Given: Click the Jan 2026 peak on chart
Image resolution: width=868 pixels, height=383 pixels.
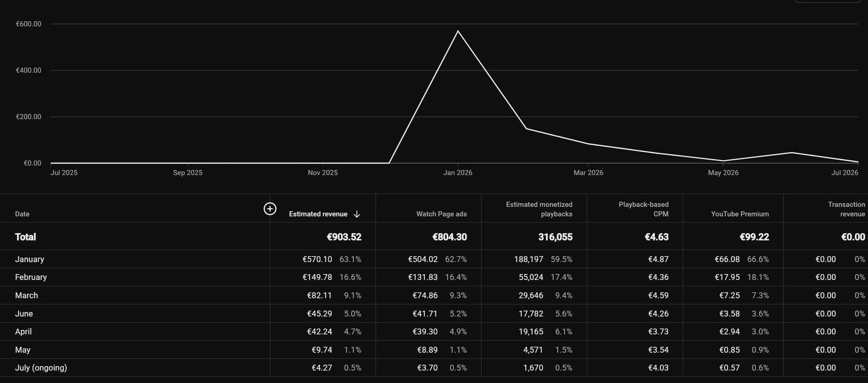Looking at the screenshot, I should (x=458, y=31).
